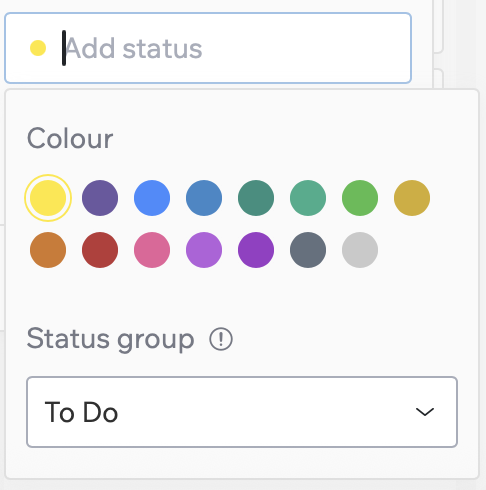The image size is (486, 490).
Task: Click the Status group info icon
Action: click(x=221, y=339)
